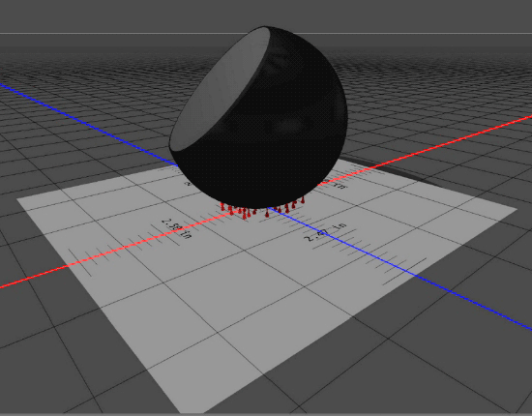
Task: Click the "2.47 in" dimension label
Action: (x=325, y=232)
